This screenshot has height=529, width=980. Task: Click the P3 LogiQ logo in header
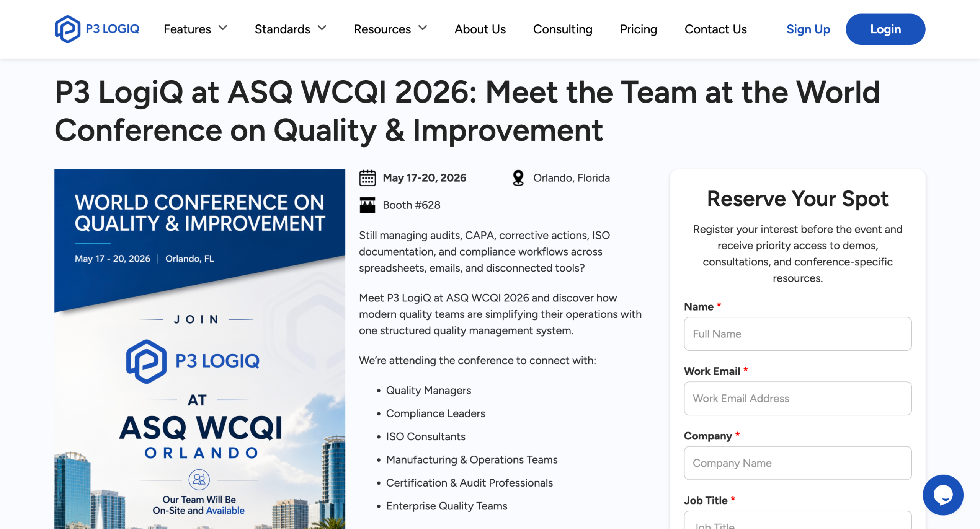(x=97, y=29)
